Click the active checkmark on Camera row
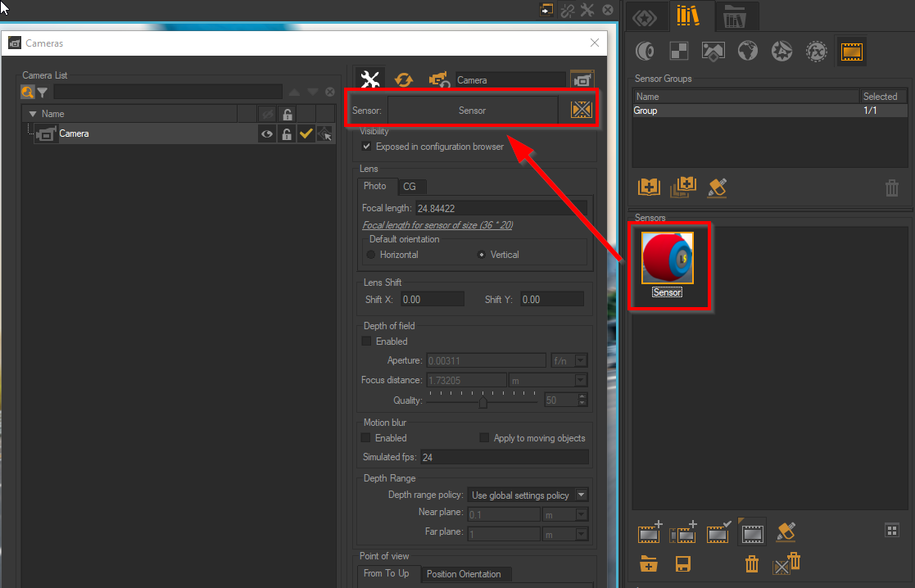915x588 pixels. tap(306, 134)
